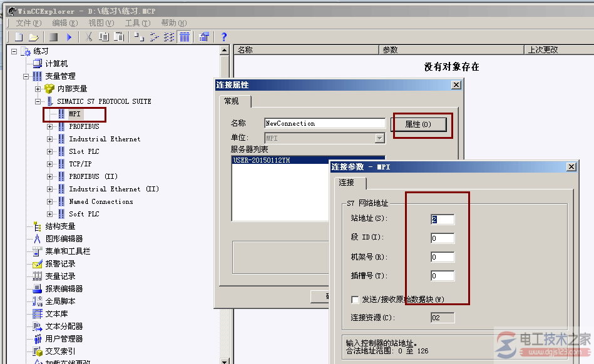Expand Industrial Ethernet (II) node
This screenshot has width=594, height=364.
tap(49, 189)
